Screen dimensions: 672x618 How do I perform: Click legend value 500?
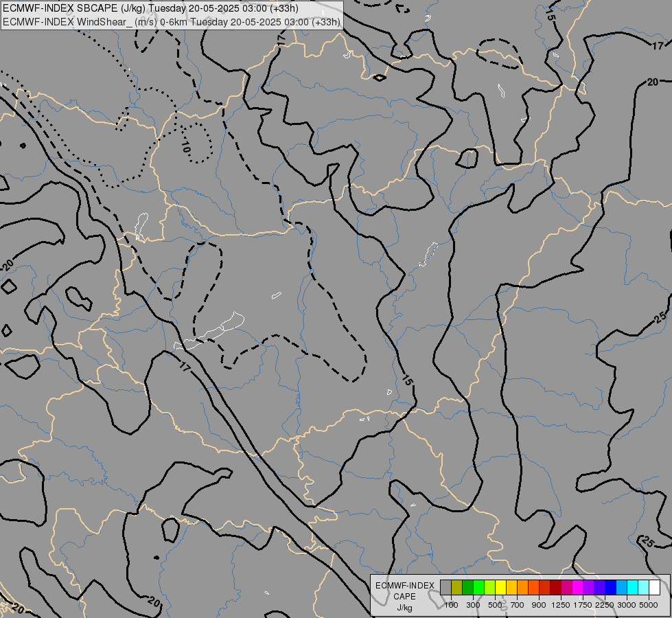495,605
